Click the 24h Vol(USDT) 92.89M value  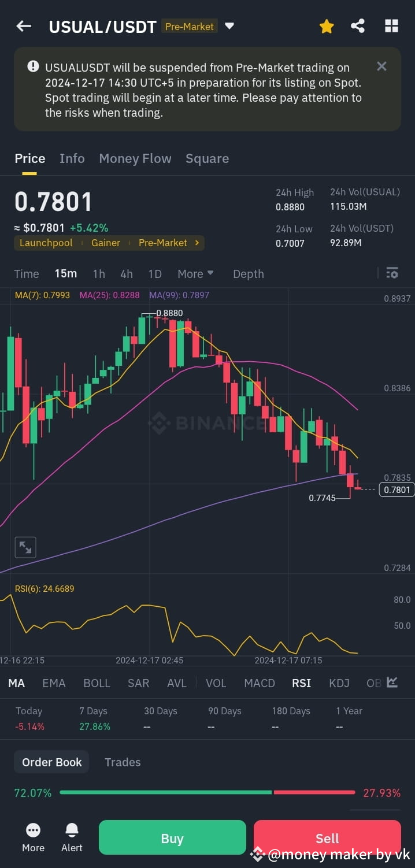(346, 243)
